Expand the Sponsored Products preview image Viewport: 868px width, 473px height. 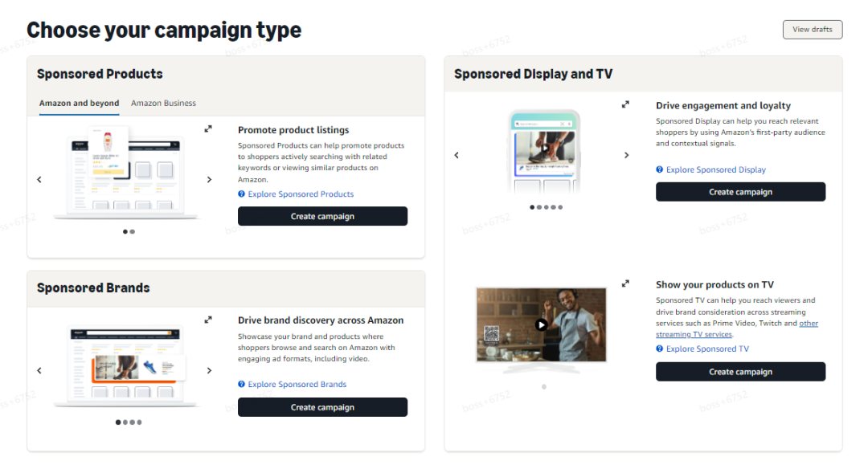208,128
